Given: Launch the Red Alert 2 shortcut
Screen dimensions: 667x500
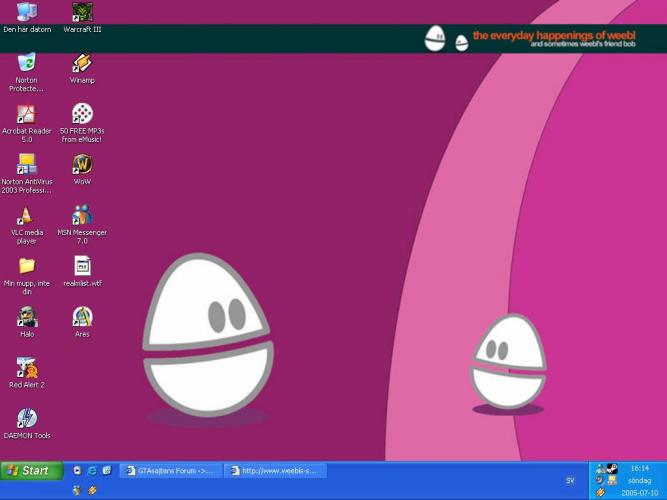Looking at the screenshot, I should (27, 368).
